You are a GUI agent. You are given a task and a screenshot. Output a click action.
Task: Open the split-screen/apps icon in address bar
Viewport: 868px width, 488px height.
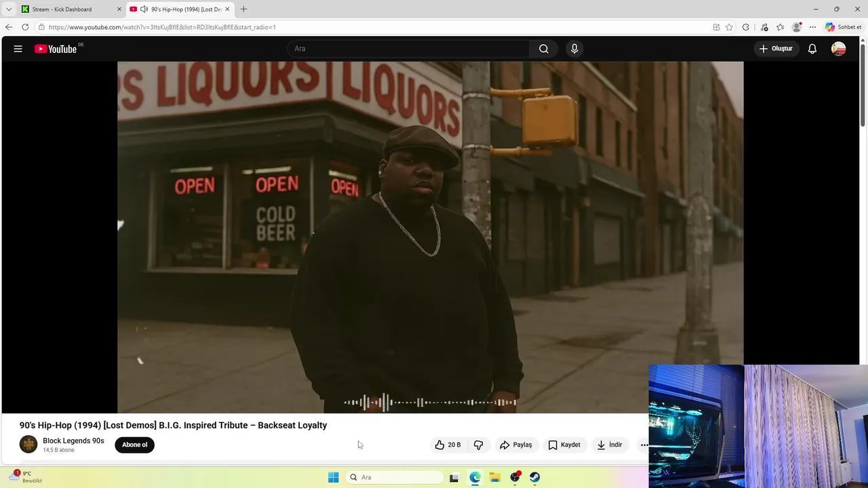[x=716, y=27]
